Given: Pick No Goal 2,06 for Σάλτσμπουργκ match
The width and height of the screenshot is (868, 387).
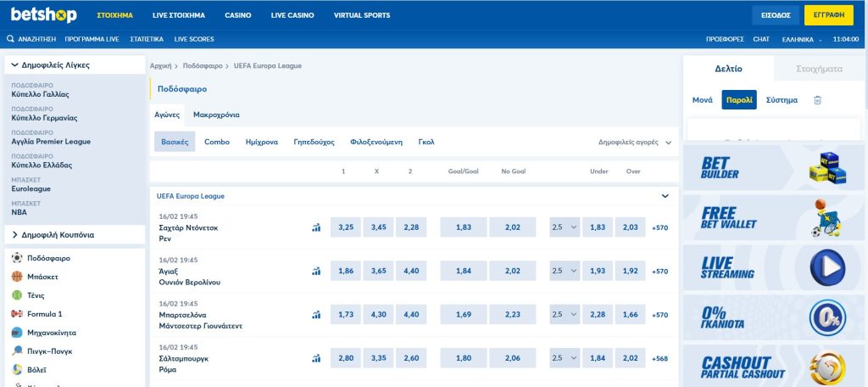Looking at the screenshot, I should click(513, 358).
